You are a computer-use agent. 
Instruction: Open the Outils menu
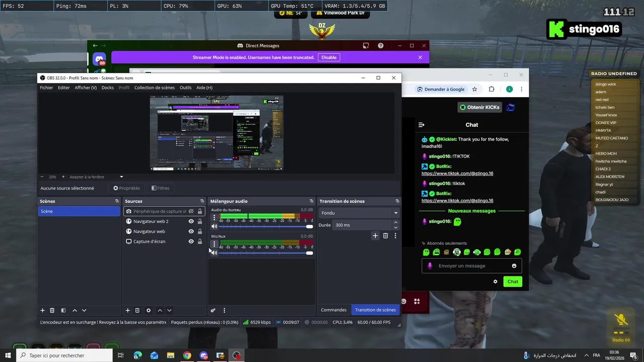[186, 87]
